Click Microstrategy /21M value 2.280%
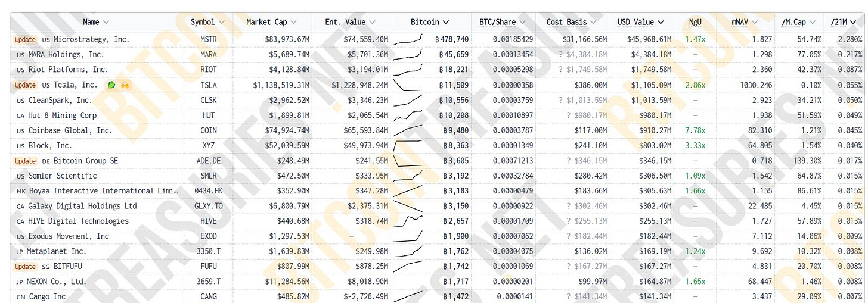This screenshot has width=868, height=303. point(850,39)
